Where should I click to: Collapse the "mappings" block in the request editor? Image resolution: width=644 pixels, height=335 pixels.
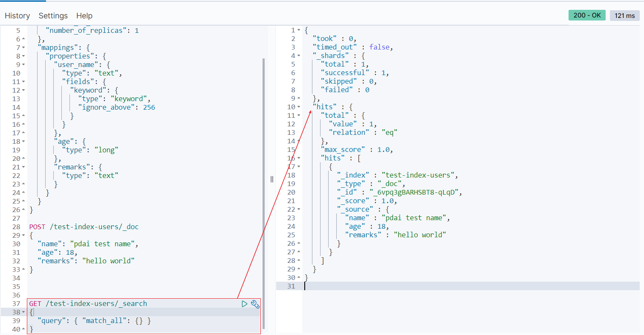pyautogui.click(x=23, y=47)
